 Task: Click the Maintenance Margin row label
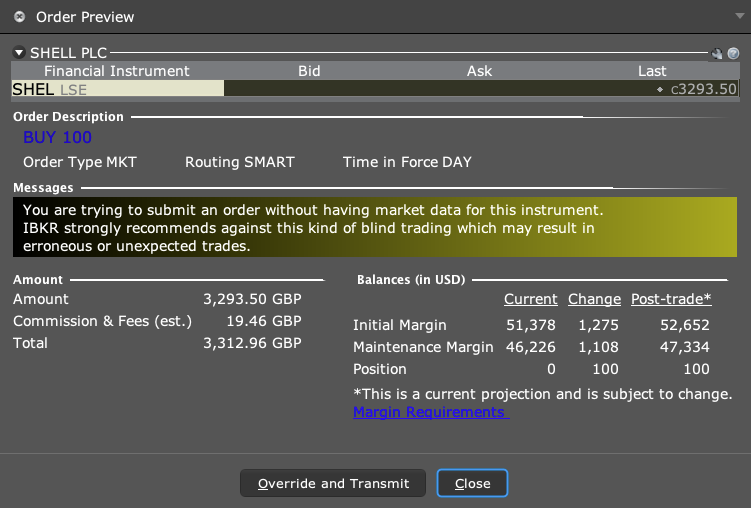423,347
